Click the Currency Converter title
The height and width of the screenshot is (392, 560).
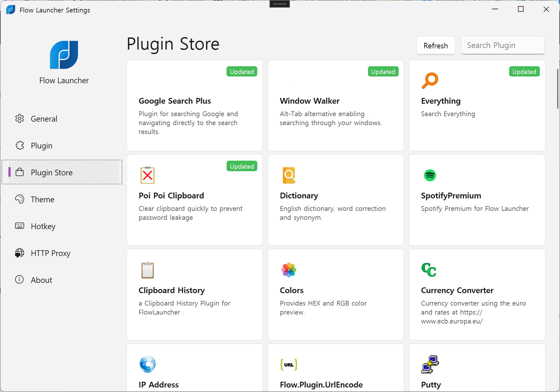click(x=457, y=290)
